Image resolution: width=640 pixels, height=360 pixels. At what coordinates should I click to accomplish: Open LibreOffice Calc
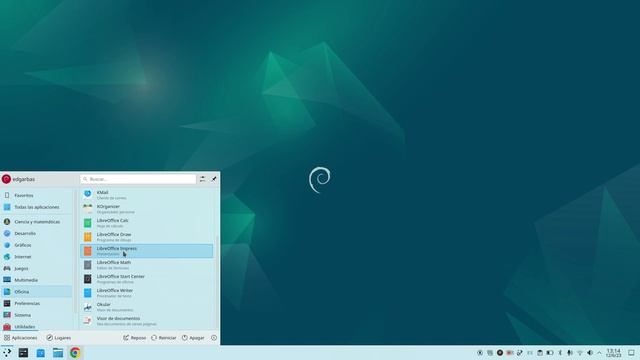[147, 223]
